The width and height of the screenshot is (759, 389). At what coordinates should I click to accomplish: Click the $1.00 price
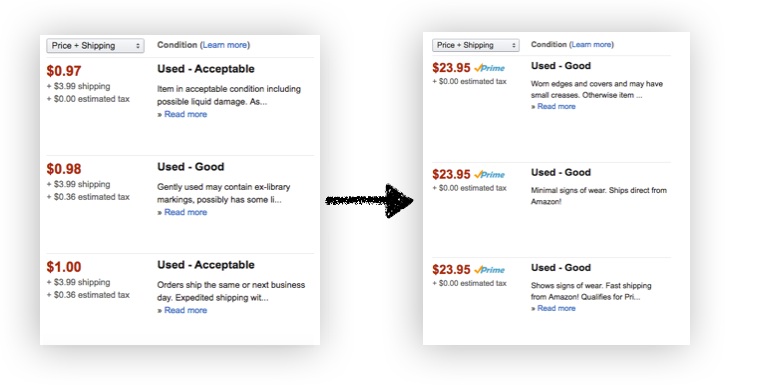click(64, 267)
